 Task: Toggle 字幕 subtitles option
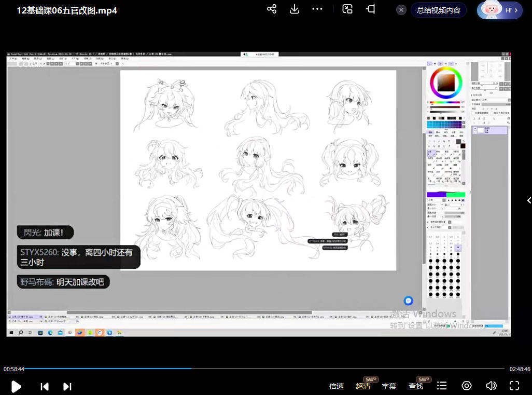389,386
